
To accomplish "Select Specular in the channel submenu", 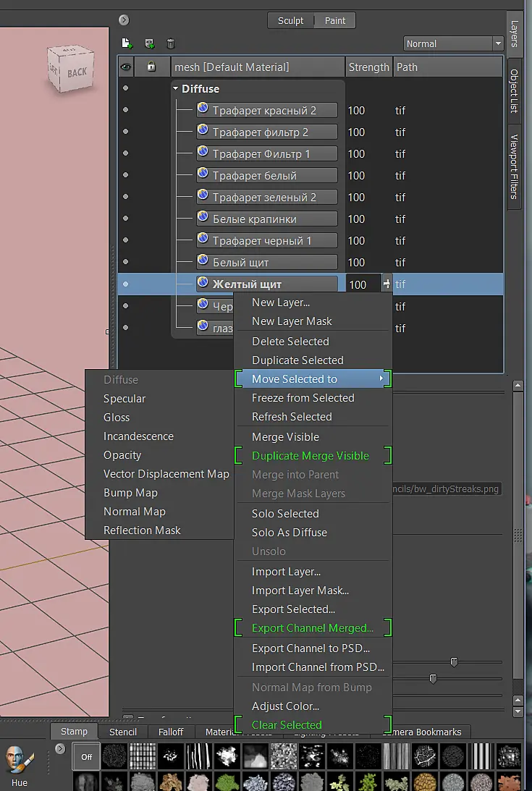I will (x=124, y=399).
